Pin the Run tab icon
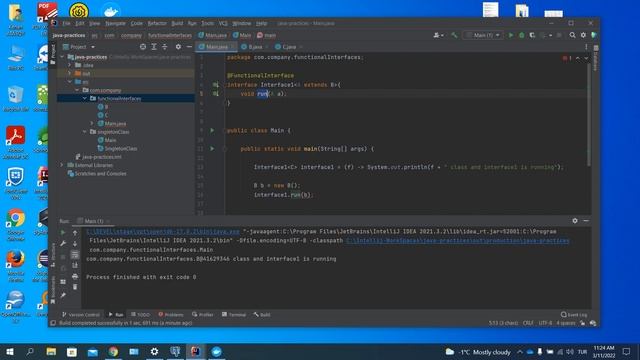 pyautogui.click(x=63, y=295)
